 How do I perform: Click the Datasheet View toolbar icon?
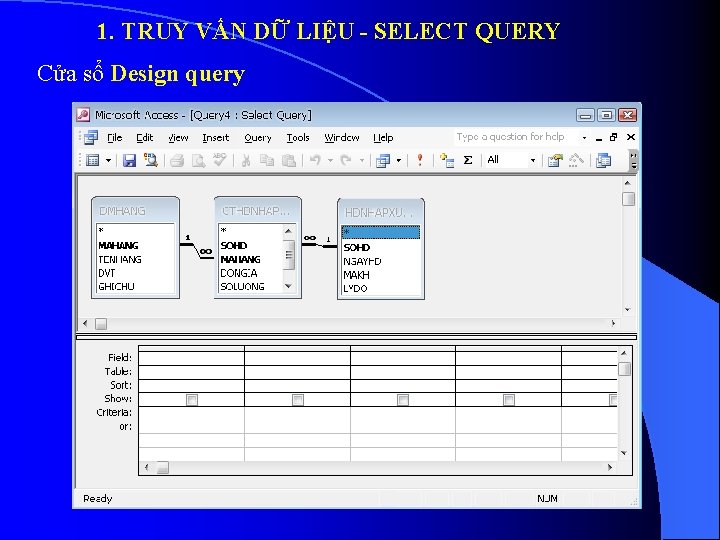pos(93,160)
